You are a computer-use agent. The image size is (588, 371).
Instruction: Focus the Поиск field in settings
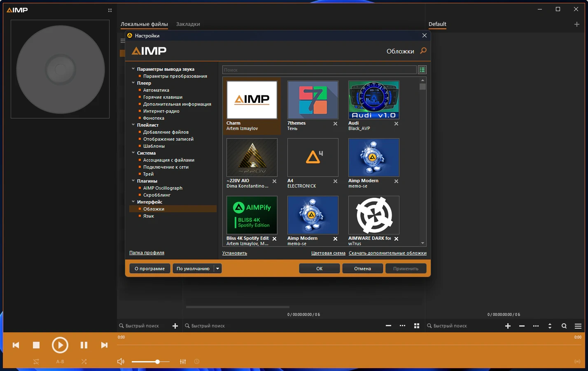pyautogui.click(x=320, y=70)
